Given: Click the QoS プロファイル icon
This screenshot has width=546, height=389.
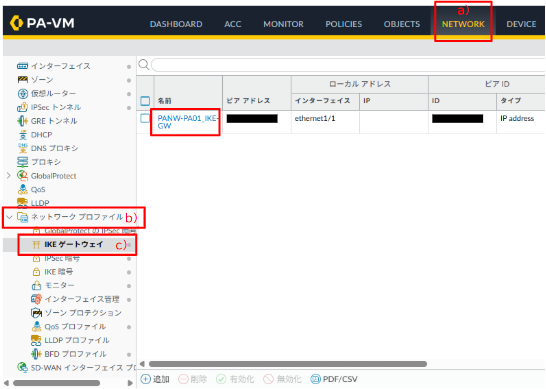Looking at the screenshot, I should click(x=36, y=327).
